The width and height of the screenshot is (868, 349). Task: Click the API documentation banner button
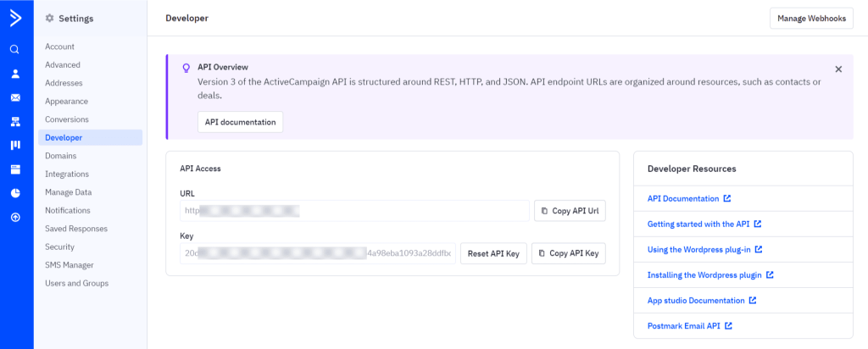point(240,122)
